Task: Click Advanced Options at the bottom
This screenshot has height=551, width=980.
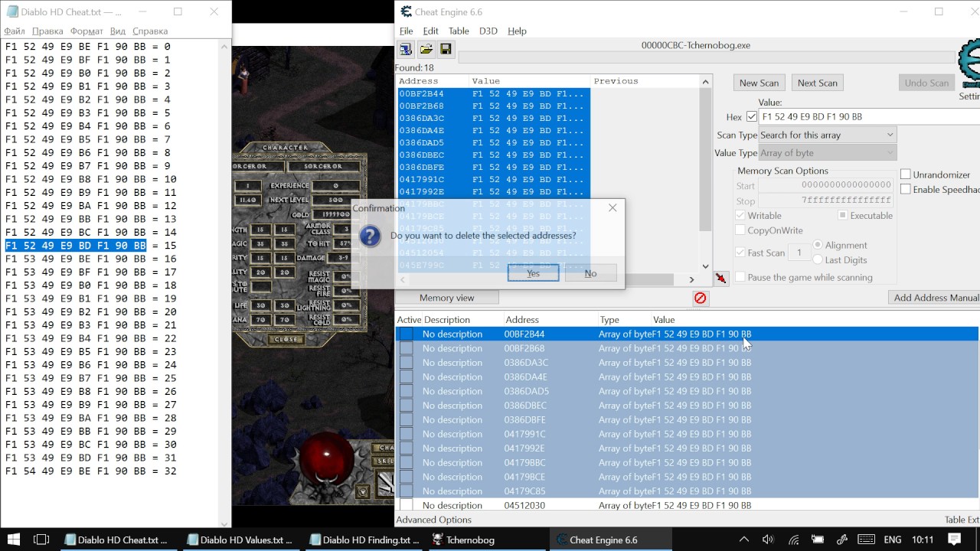Action: pos(433,520)
